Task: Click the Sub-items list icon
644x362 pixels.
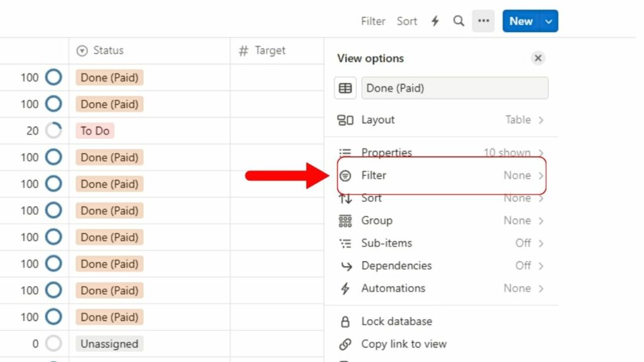Action: pyautogui.click(x=345, y=243)
